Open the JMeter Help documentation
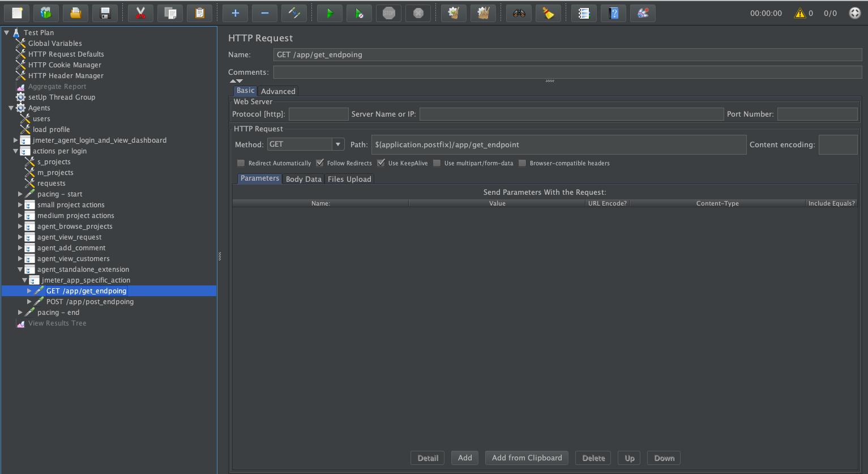 click(x=613, y=12)
